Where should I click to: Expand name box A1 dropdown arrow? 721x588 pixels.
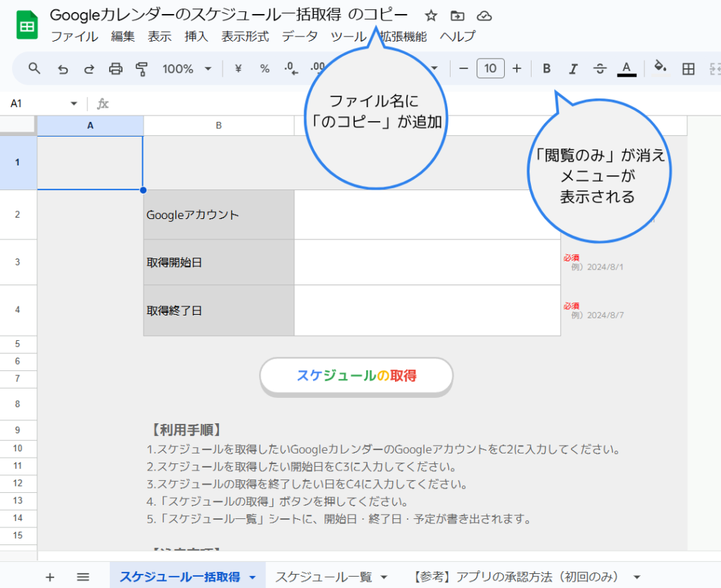click(x=73, y=104)
